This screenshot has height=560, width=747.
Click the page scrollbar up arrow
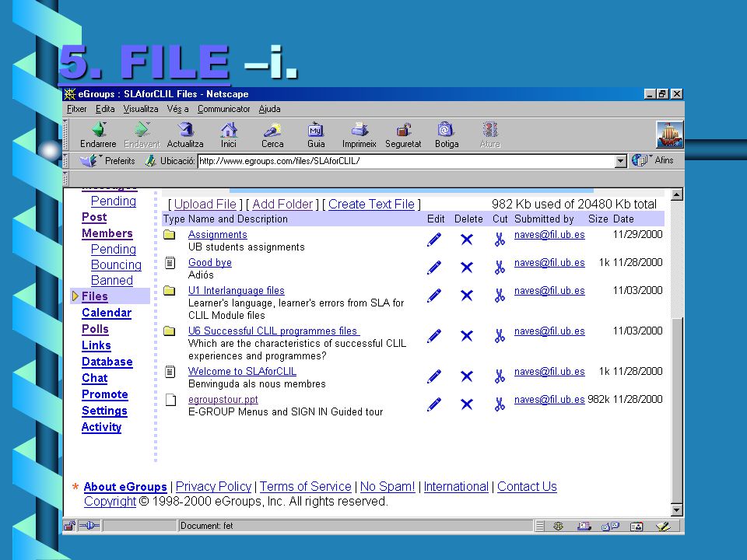click(676, 194)
